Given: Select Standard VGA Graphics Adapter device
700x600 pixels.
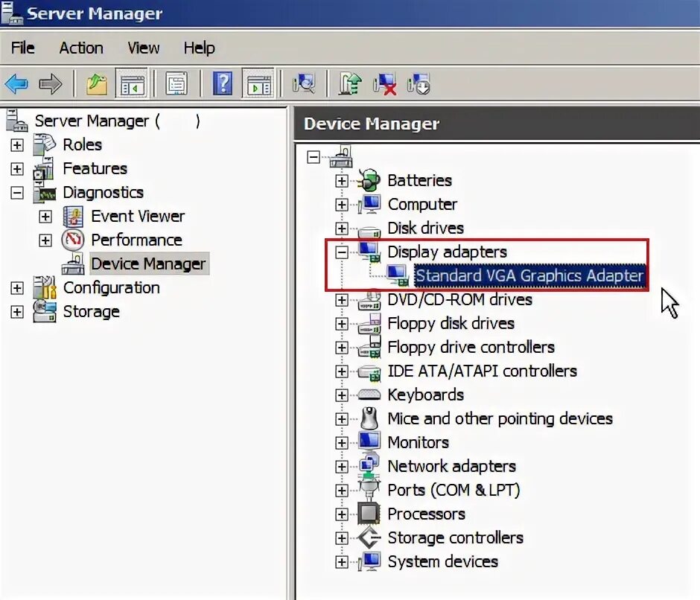Looking at the screenshot, I should click(x=529, y=275).
